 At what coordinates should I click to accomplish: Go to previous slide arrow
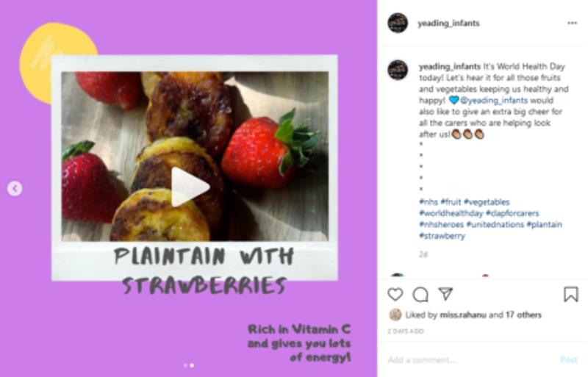(15, 188)
